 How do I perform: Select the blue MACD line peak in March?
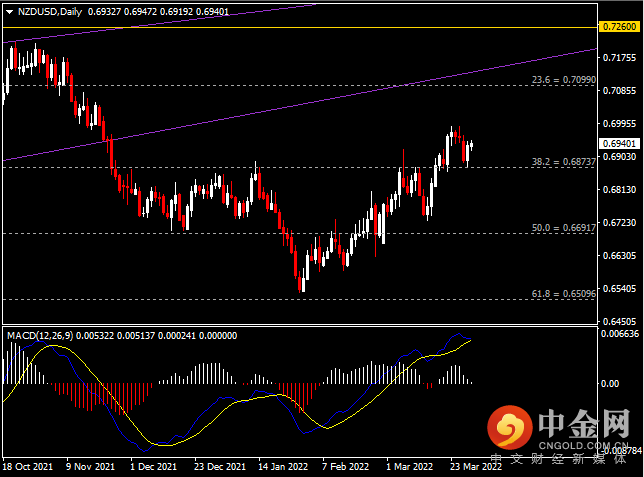click(x=459, y=334)
